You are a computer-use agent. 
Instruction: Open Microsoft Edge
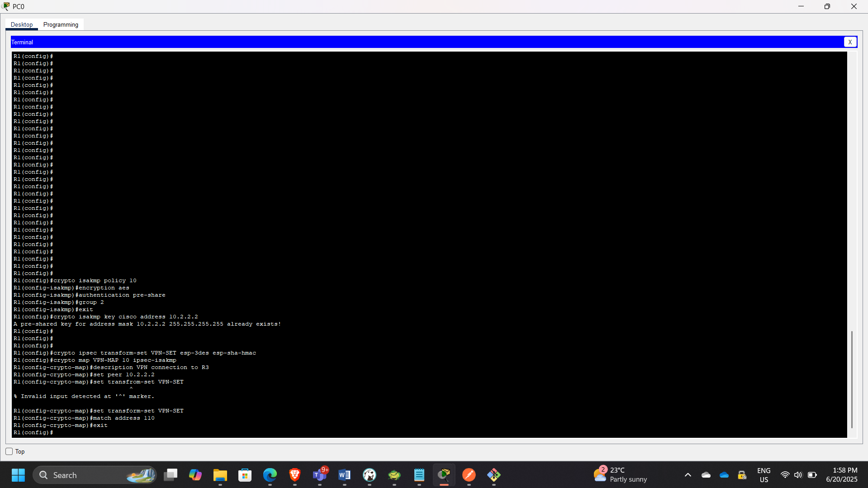(270, 475)
